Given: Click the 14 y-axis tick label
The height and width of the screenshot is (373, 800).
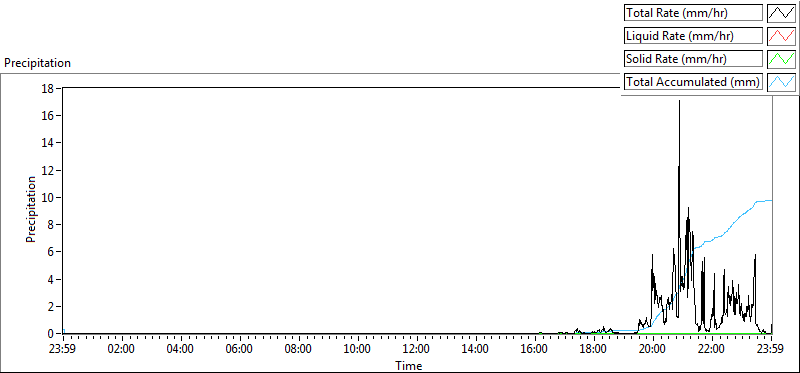Looking at the screenshot, I should point(47,143).
